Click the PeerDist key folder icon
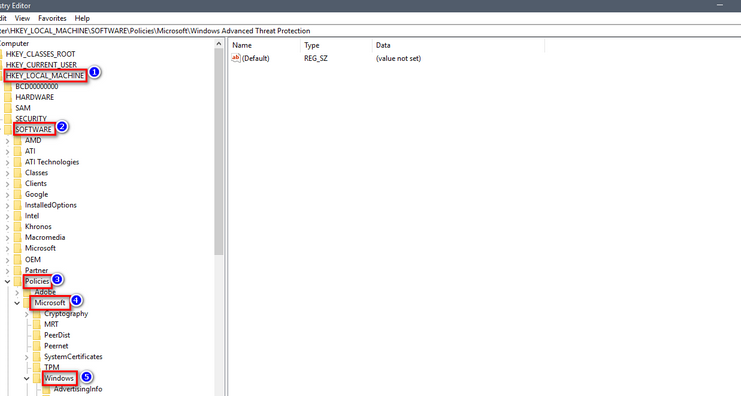Viewport: 741px width, 400px height. point(37,335)
